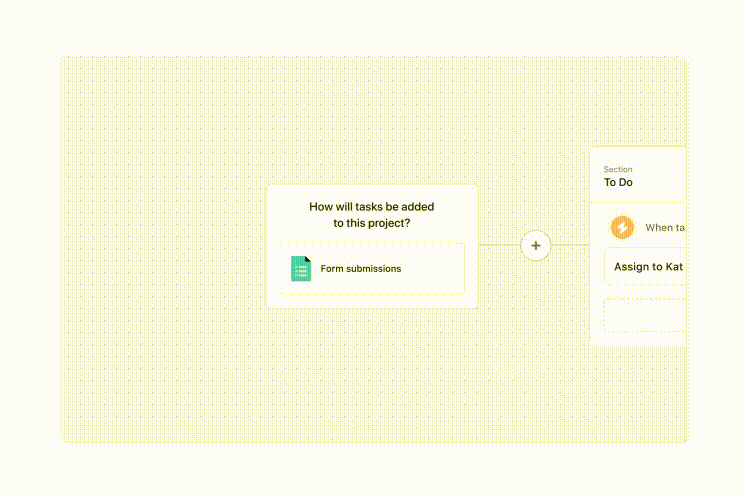Click the connector line left of plus button
The width and height of the screenshot is (744, 496).
pyautogui.click(x=499, y=245)
